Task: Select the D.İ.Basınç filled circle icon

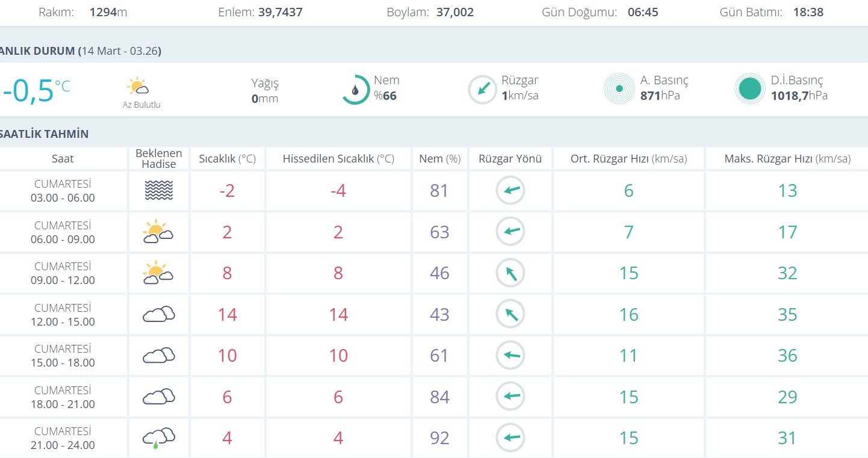Action: (750, 89)
